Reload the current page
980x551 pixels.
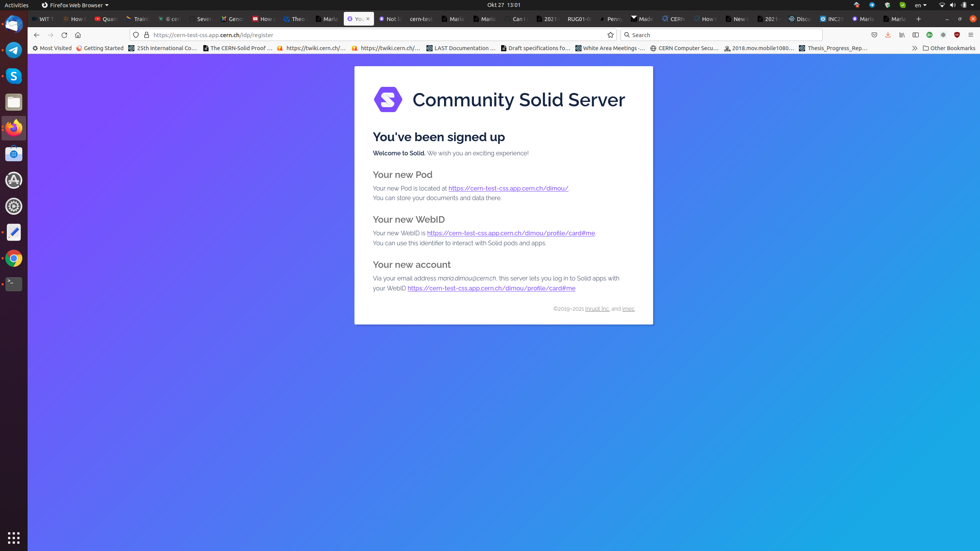64,35
